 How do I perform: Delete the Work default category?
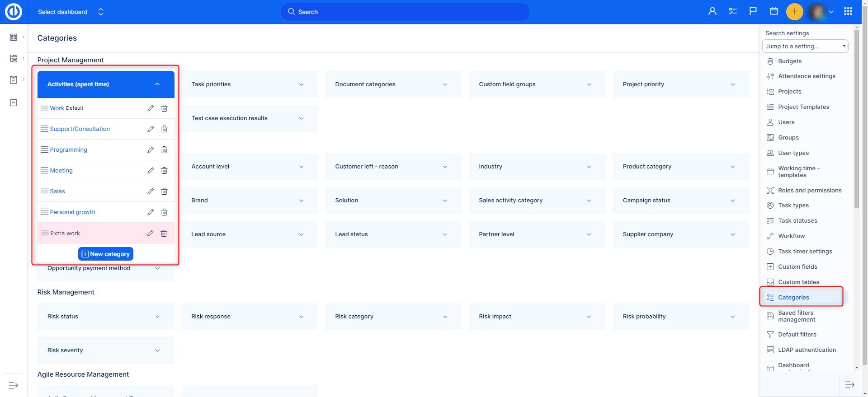[x=164, y=108]
